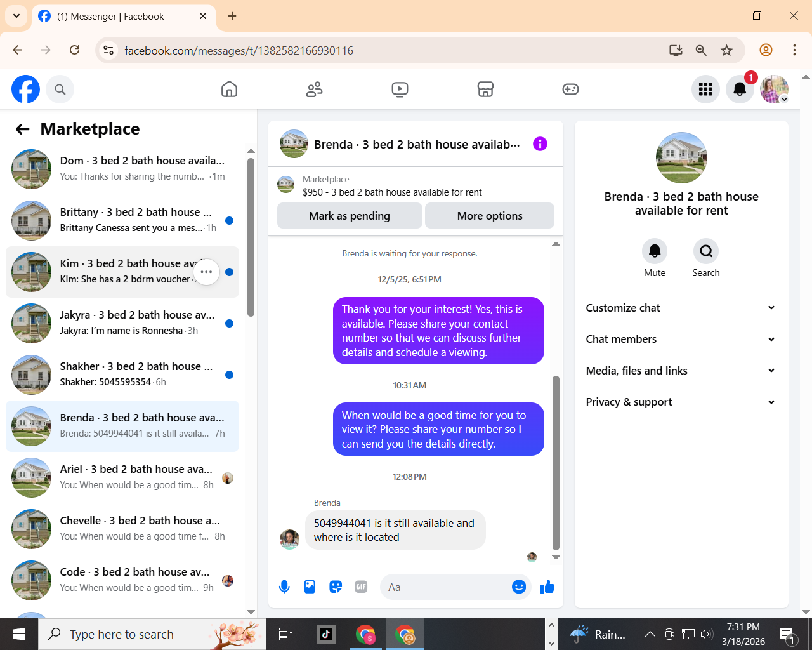Open the Gaming controller icon

[570, 90]
